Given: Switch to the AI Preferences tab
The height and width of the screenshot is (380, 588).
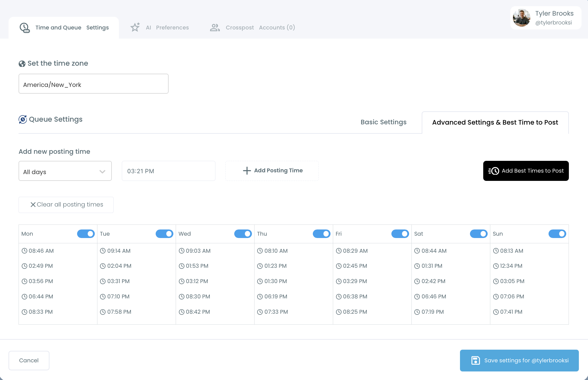Looking at the screenshot, I should click(x=160, y=28).
